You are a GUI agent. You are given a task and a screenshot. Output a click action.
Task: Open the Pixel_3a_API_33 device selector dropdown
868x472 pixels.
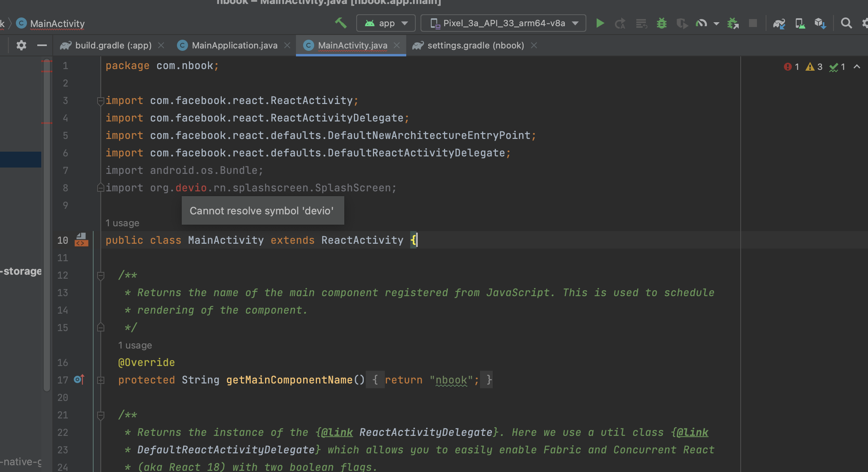pos(503,23)
